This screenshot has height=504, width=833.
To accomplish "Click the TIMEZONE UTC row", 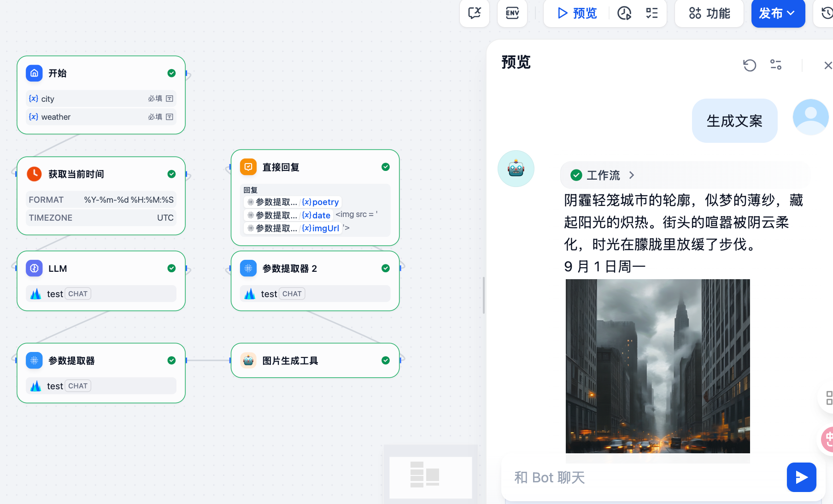I will (x=101, y=217).
